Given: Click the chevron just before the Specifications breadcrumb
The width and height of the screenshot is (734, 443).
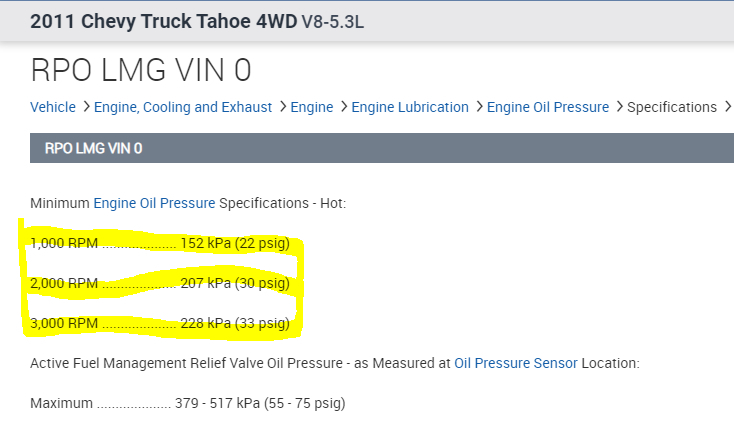Looking at the screenshot, I should [618, 107].
